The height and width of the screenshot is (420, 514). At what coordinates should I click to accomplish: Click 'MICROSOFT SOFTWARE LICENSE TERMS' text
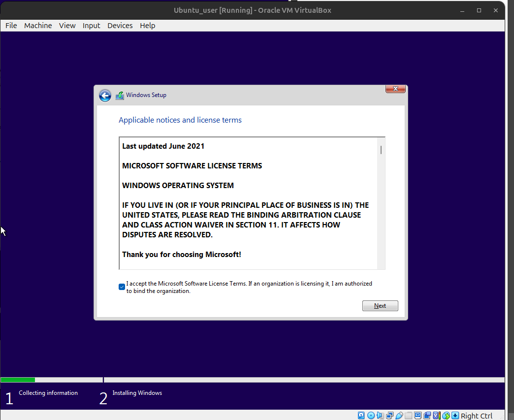tap(192, 166)
